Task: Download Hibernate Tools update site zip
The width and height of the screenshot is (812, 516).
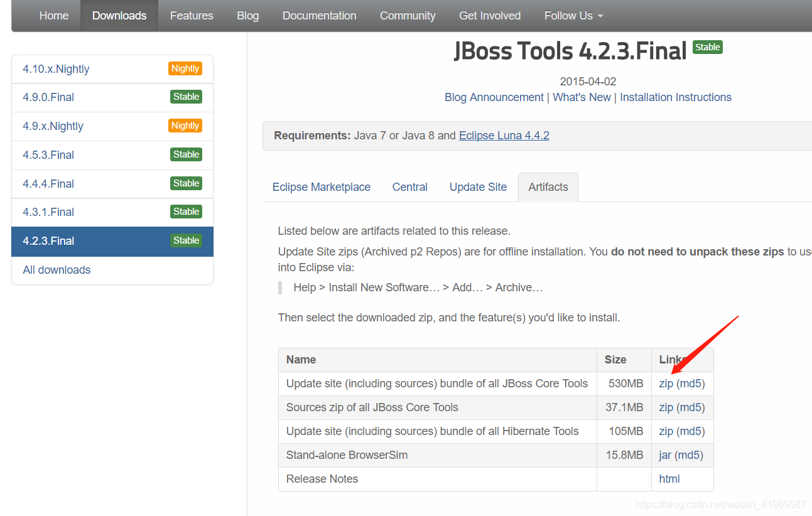Action: click(666, 431)
